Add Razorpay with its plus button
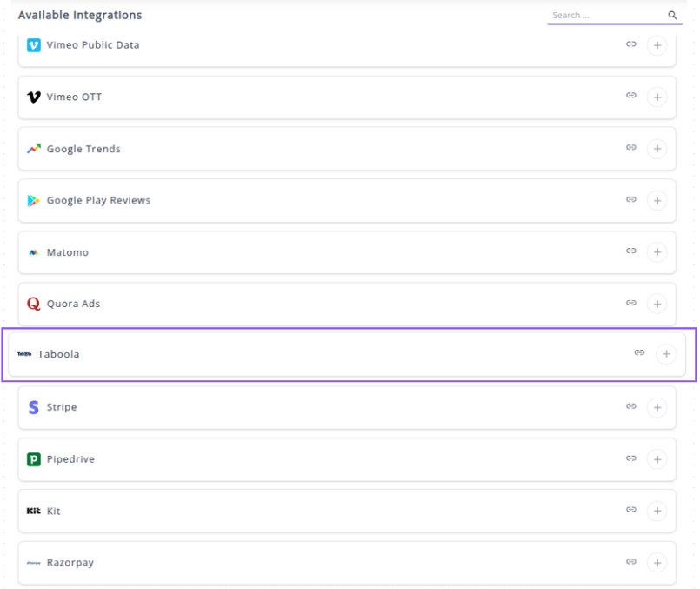700x589 pixels. (x=657, y=563)
